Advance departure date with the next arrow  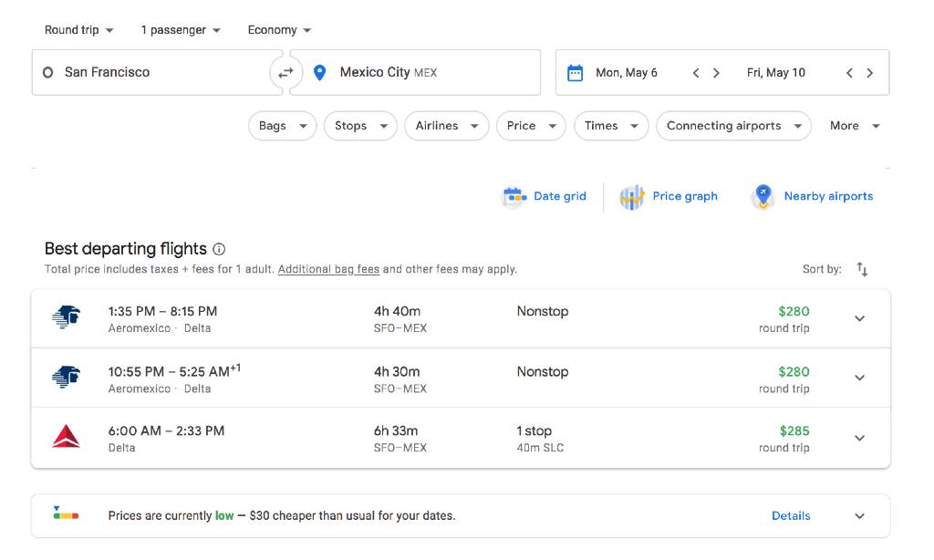716,71
